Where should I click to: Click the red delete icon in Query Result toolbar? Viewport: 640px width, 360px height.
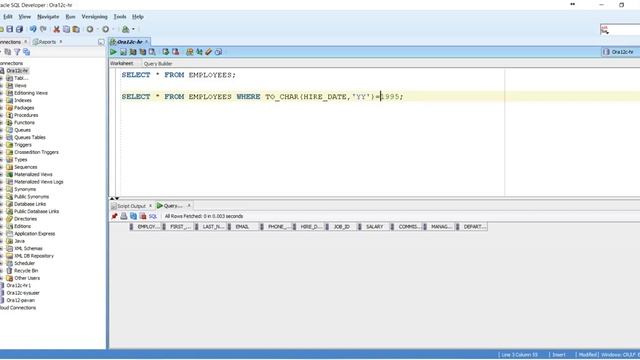pos(143,216)
